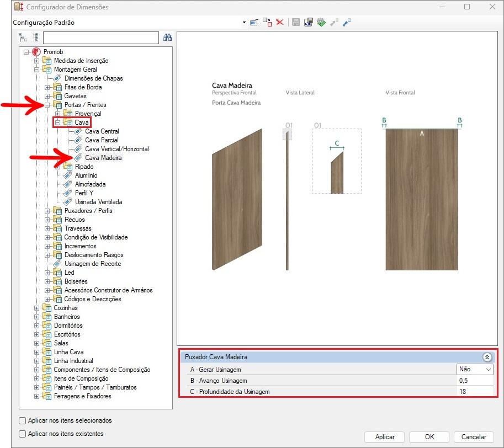Click the blue import arrow icon
Image resolution: width=504 pixels, height=448 pixels.
coord(347,23)
